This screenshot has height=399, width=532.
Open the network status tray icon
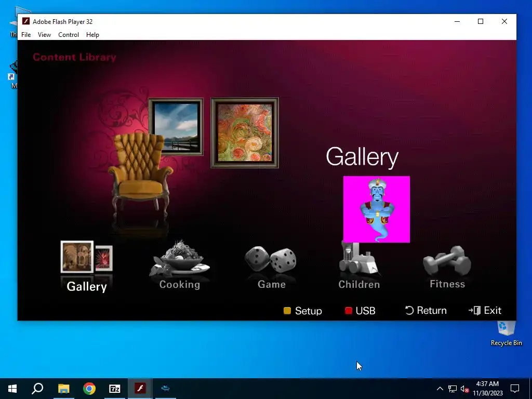[453, 389]
